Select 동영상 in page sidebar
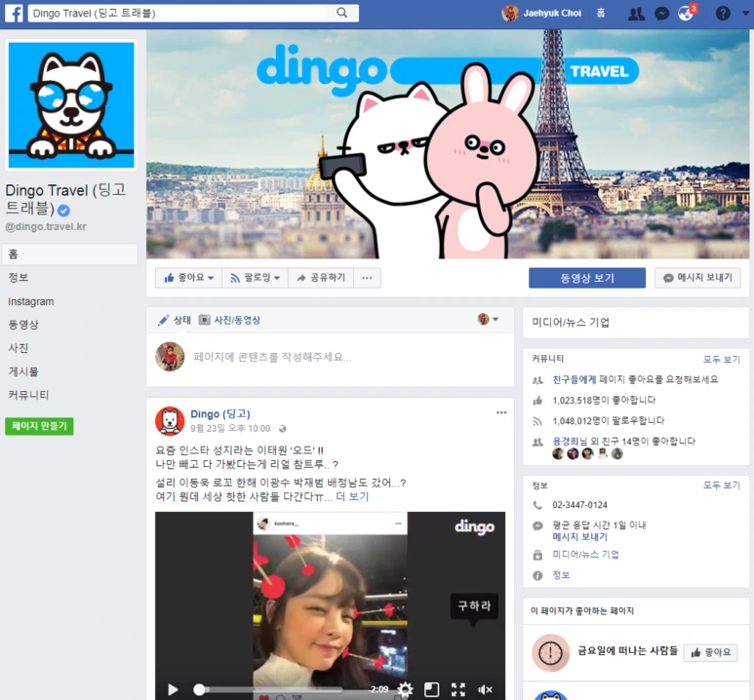This screenshot has height=700, width=754. (23, 325)
